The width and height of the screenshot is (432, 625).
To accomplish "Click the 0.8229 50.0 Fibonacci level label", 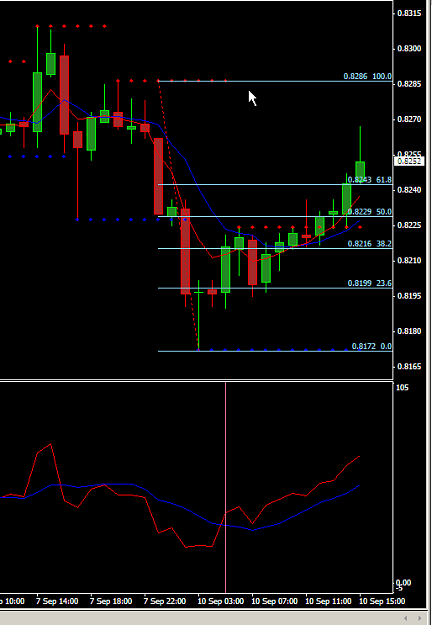I will coord(369,212).
